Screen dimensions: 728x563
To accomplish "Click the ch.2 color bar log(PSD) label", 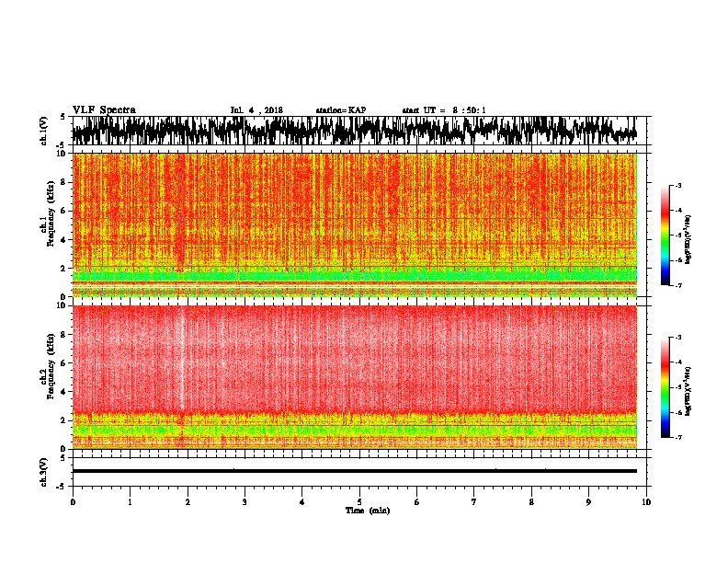I will [688, 391].
